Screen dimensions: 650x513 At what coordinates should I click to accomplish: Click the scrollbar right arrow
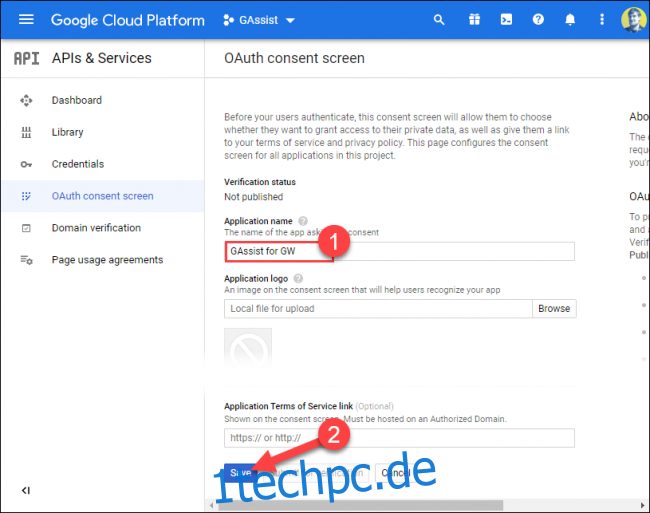pyautogui.click(x=643, y=506)
